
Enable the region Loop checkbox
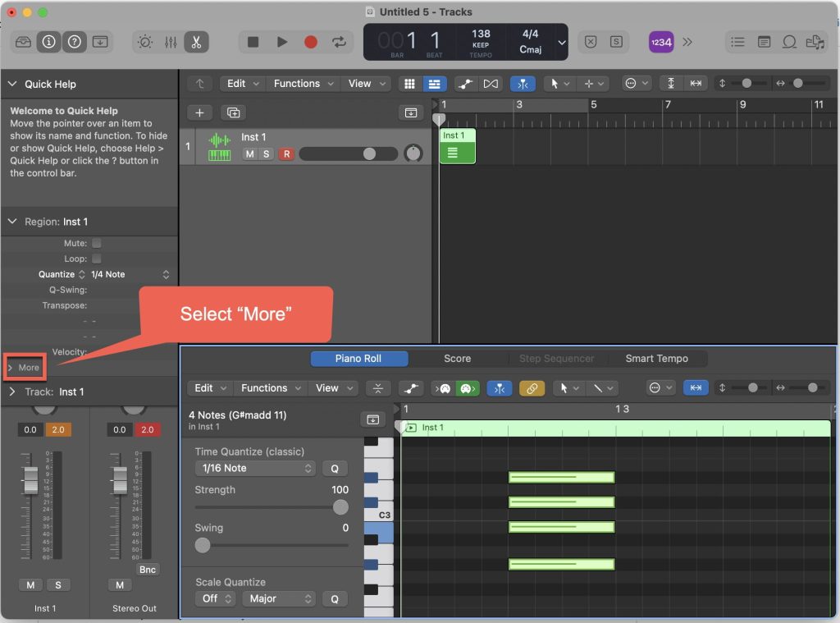pyautogui.click(x=96, y=259)
